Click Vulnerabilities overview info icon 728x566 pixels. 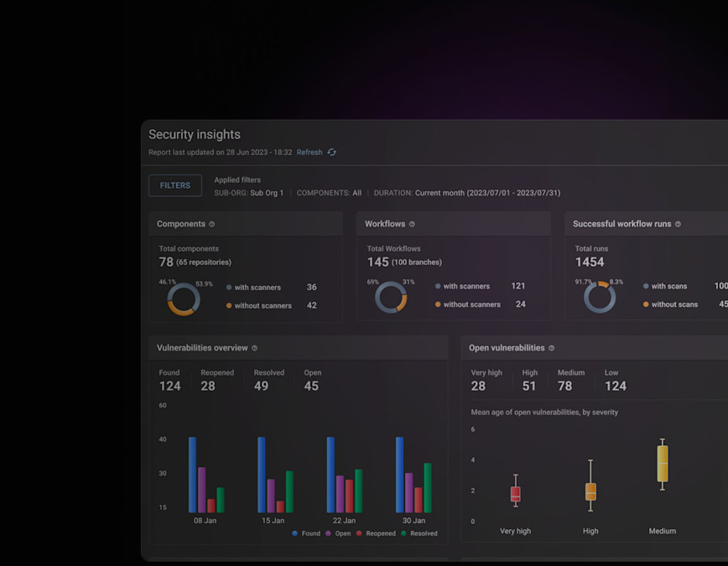point(254,348)
